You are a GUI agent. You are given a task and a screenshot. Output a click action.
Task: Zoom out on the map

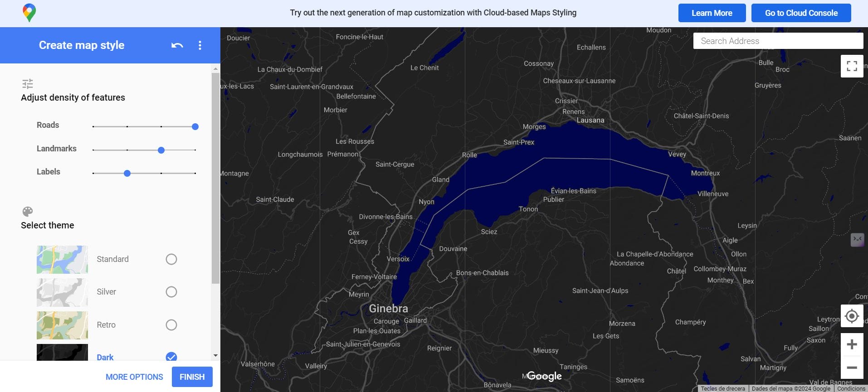pyautogui.click(x=852, y=368)
